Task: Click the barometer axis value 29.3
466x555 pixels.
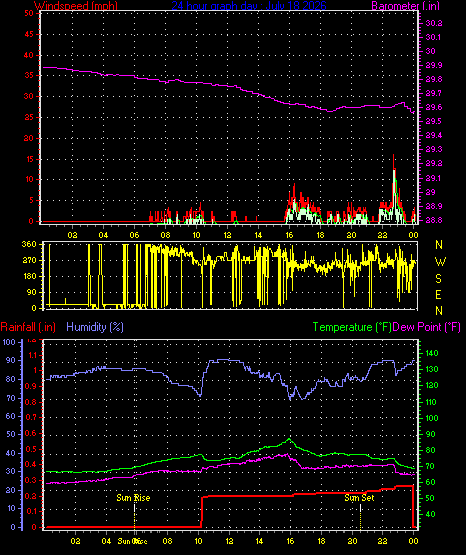Action: [434, 149]
